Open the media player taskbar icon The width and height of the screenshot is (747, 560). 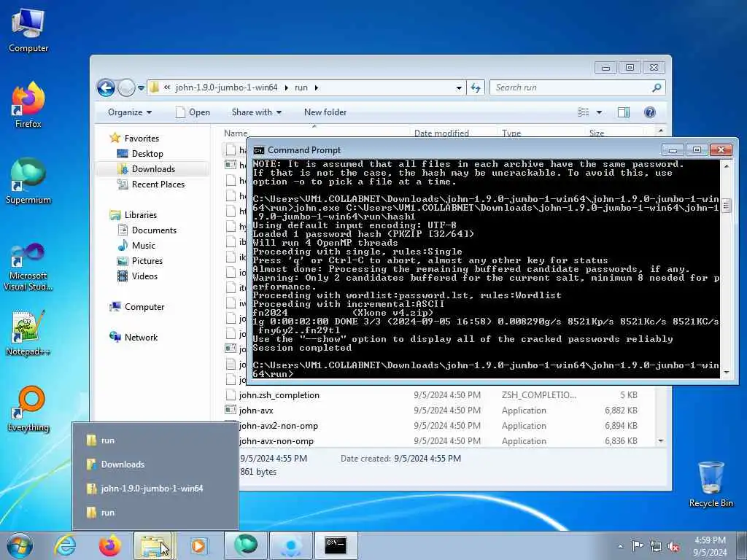point(198,545)
